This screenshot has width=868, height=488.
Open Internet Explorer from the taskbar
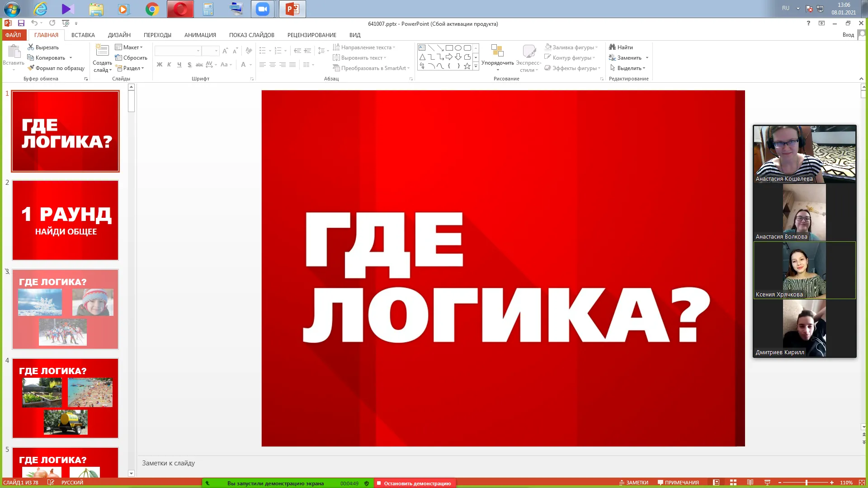tap(40, 9)
